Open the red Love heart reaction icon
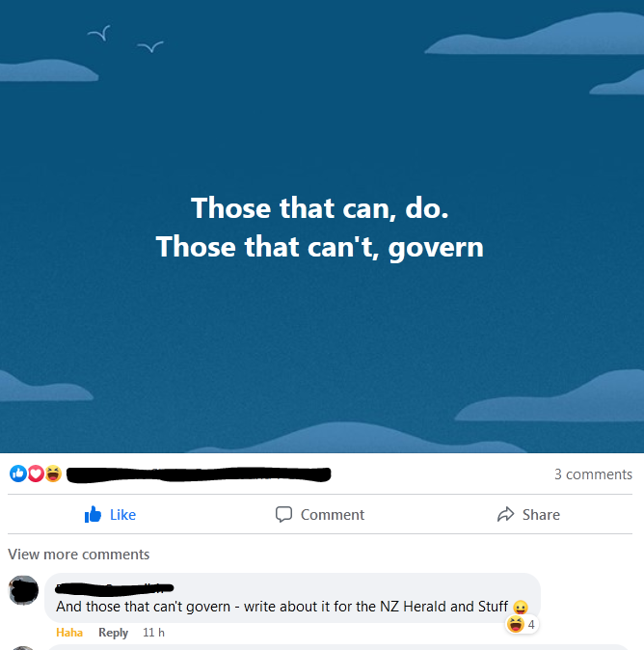This screenshot has width=644, height=650. (36, 474)
